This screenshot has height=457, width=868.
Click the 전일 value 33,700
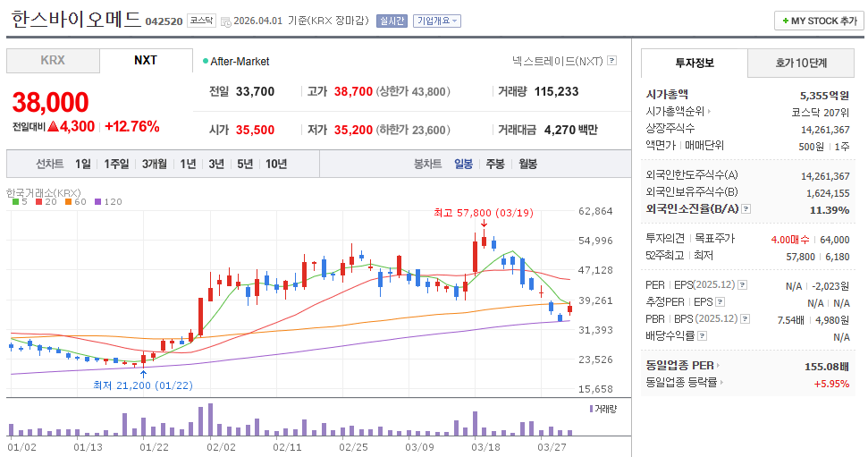255,91
